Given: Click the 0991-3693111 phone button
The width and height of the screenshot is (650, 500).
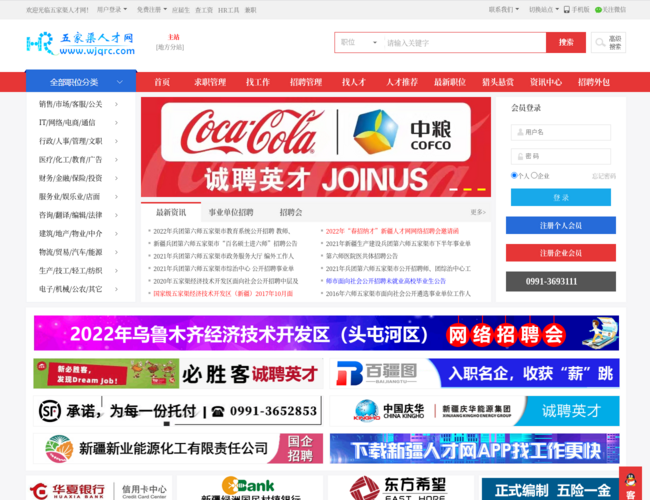Looking at the screenshot, I should (560, 282).
